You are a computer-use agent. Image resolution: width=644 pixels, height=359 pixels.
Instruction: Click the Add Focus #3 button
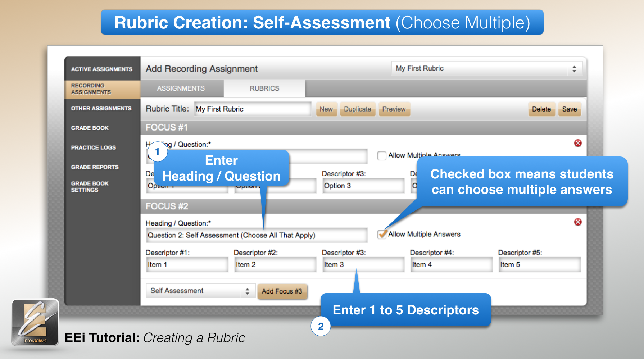click(282, 291)
